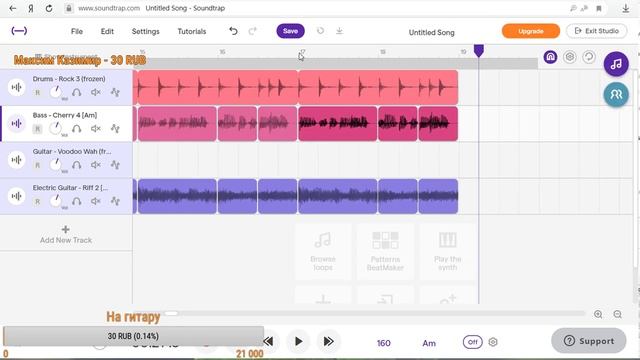This screenshot has height=360, width=640.
Task: Open the collaborators panel button
Action: [616, 95]
